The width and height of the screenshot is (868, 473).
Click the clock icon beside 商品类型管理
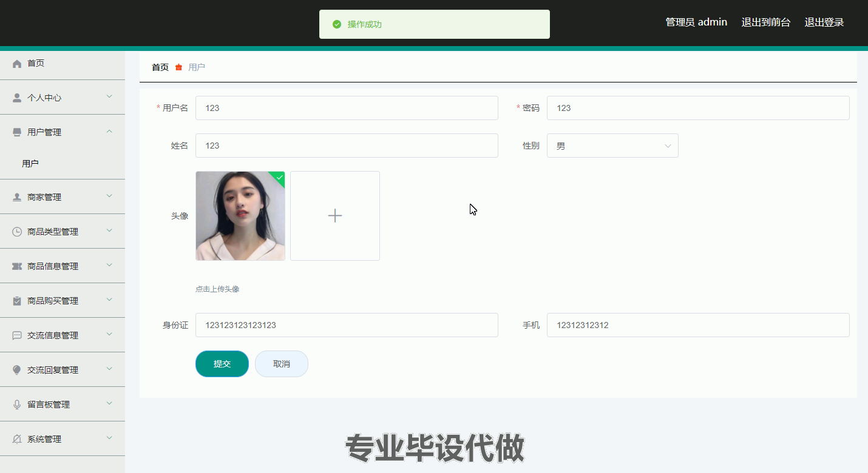tap(17, 232)
